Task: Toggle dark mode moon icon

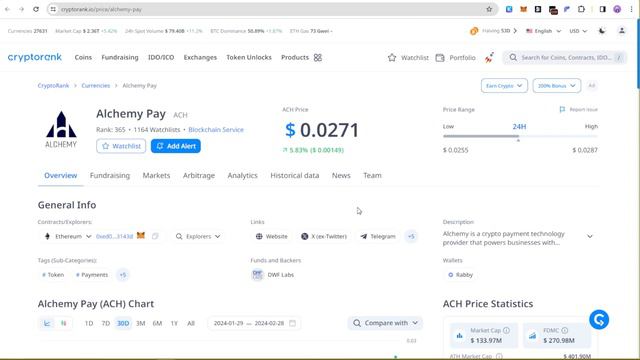Action: 602,31
